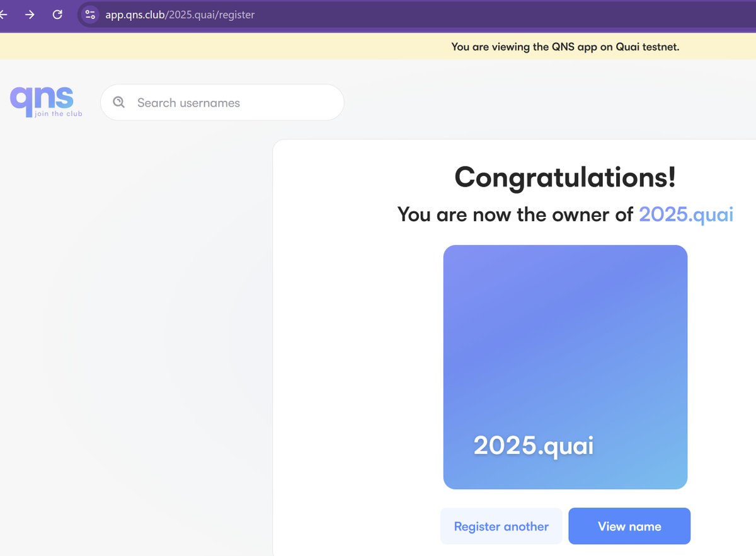Click the address bar URL

coord(180,14)
